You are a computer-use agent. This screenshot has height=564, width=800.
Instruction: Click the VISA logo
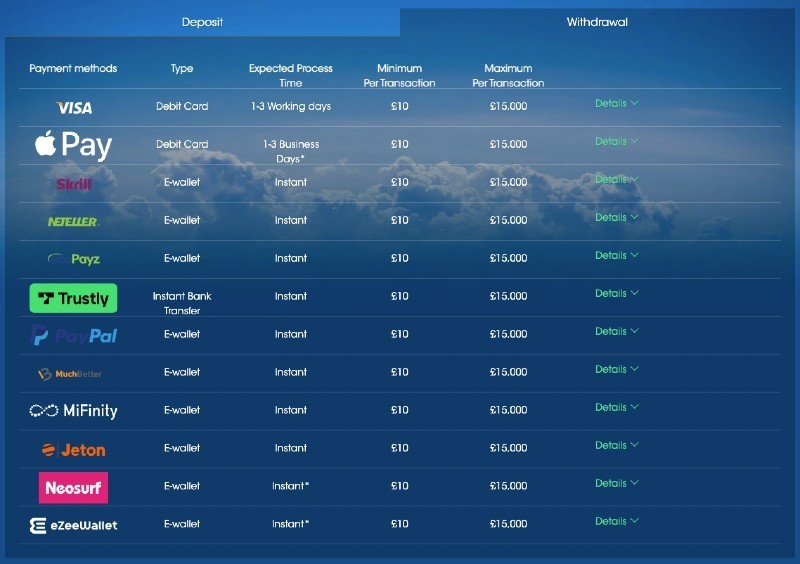(74, 107)
